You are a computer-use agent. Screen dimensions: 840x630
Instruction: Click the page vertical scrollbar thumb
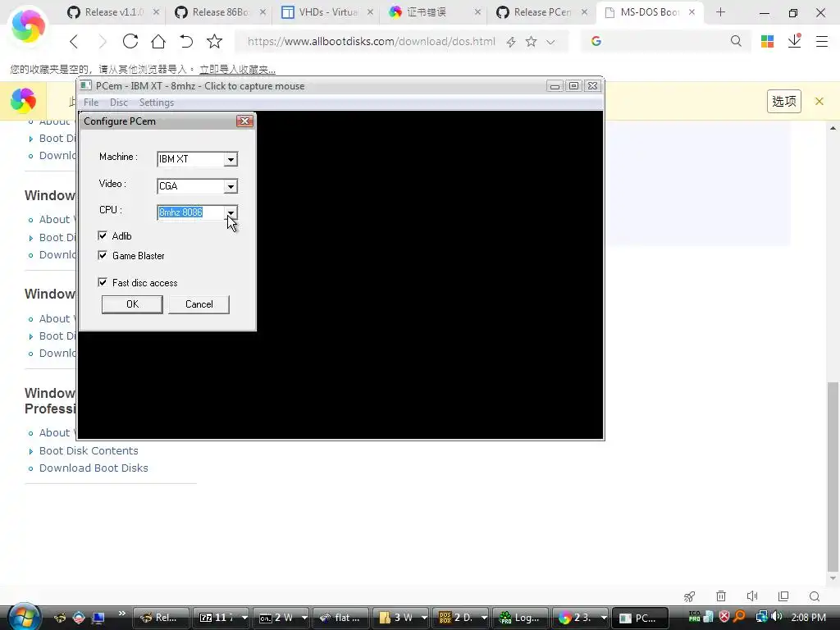click(x=833, y=477)
